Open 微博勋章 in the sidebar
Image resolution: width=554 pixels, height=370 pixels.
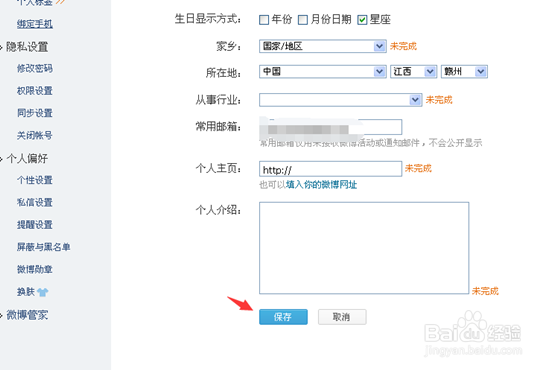[x=35, y=270]
